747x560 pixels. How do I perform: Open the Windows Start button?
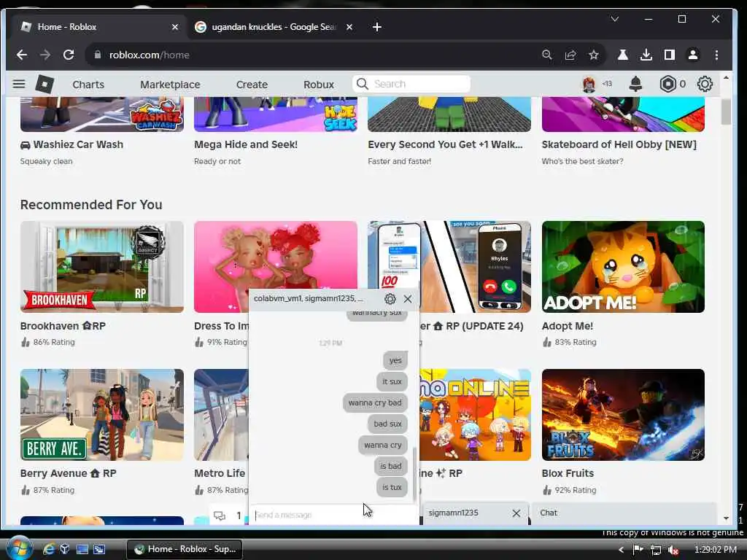[18, 548]
